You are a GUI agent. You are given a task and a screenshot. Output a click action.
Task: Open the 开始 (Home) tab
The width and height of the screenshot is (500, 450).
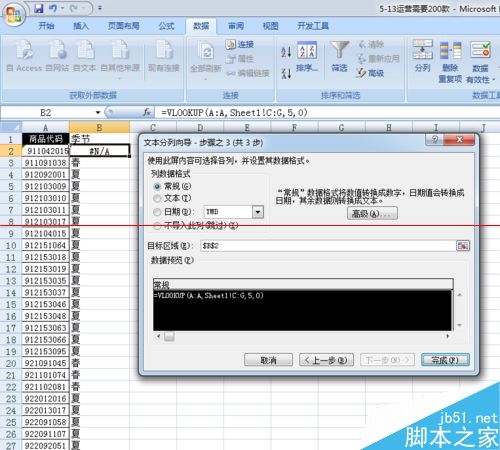point(46,26)
